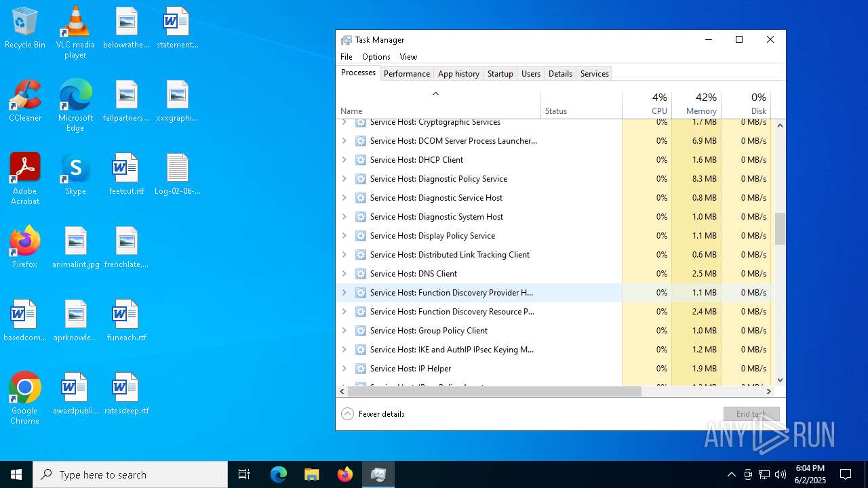Select the Firefox desktop icon
Image resolution: width=868 pixels, height=488 pixels.
click(x=25, y=247)
